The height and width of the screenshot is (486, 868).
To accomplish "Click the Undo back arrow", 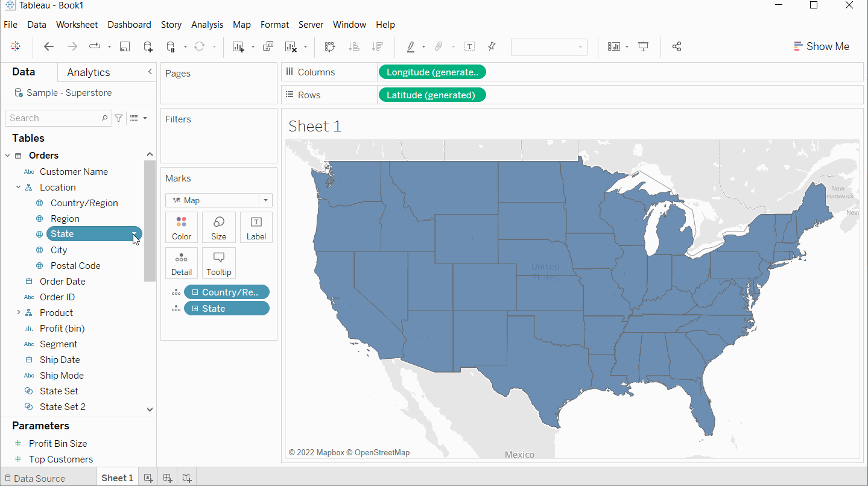I will click(49, 46).
